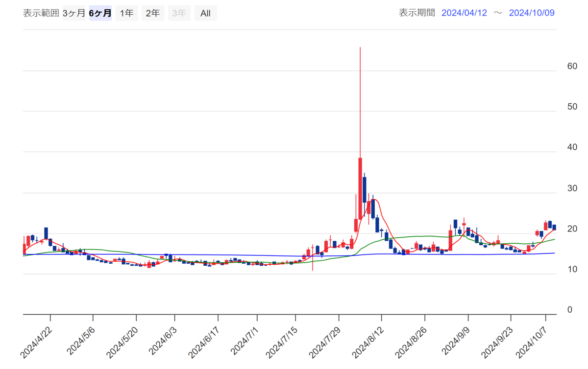Click y-axis value 20

[572, 229]
